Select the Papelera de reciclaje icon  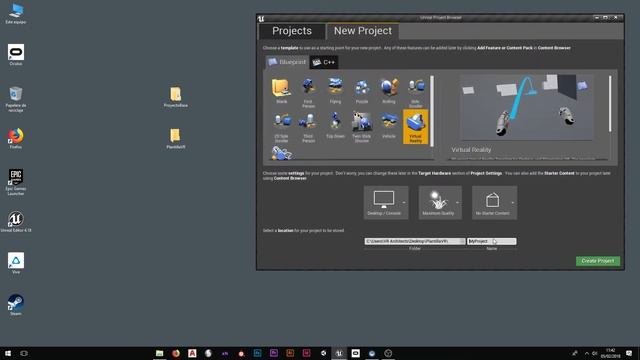[x=16, y=99]
